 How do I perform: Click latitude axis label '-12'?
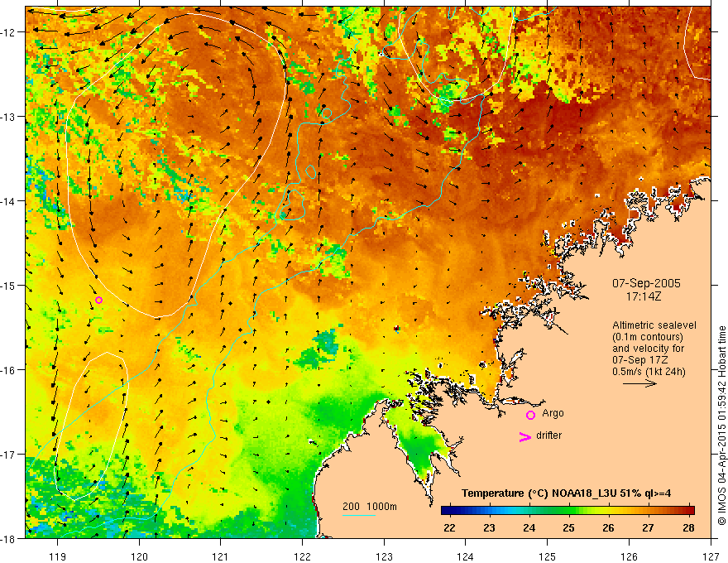[9, 32]
